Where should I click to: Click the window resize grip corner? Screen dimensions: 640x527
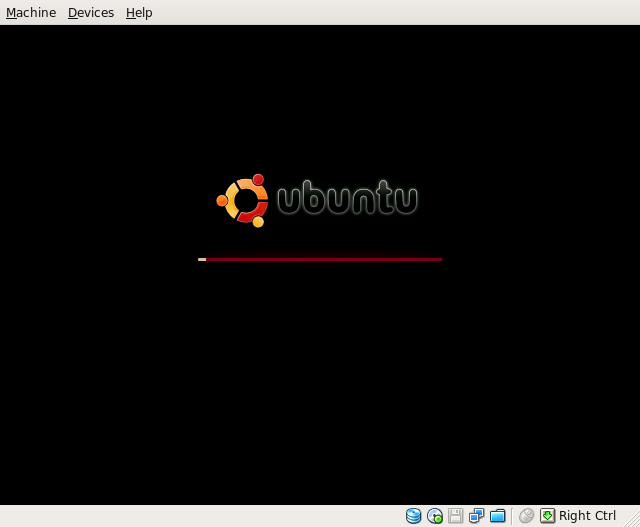tap(633, 520)
